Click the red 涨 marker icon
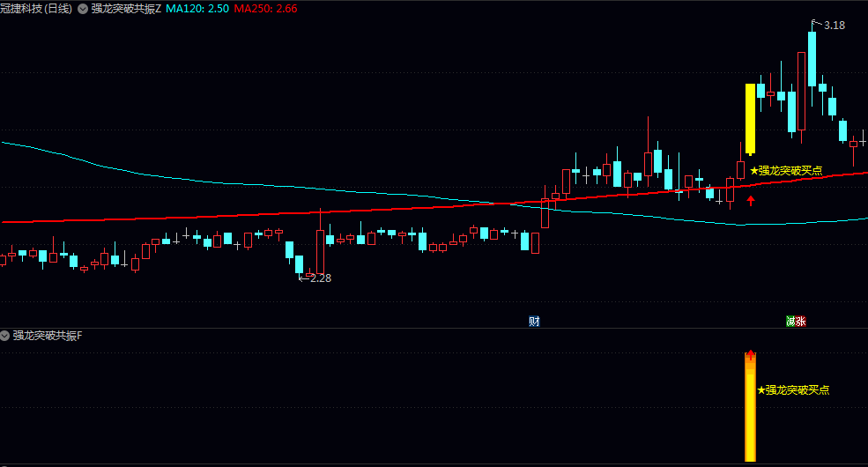The width and height of the screenshot is (868, 467). (801, 321)
